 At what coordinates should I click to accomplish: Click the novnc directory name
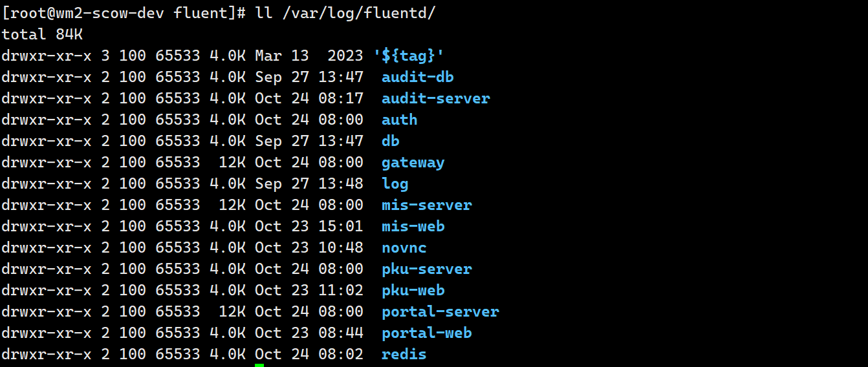[404, 248]
